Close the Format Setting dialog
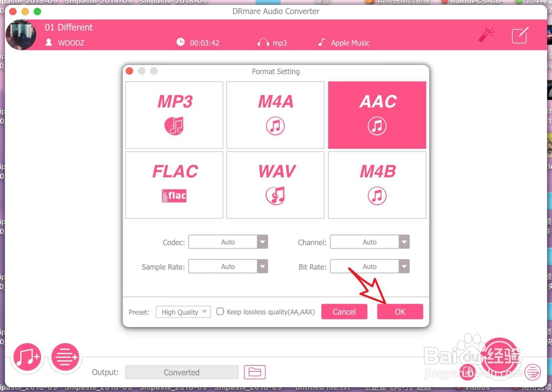Viewport: 552px width, 392px height. coord(130,71)
